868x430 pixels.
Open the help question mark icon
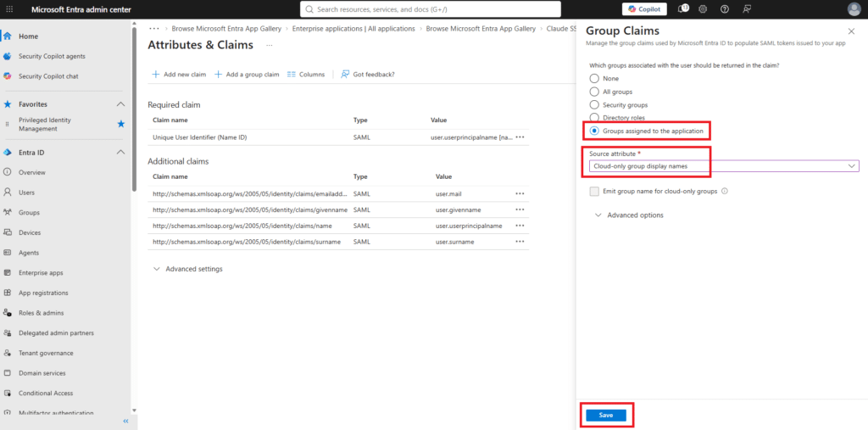pyautogui.click(x=725, y=9)
